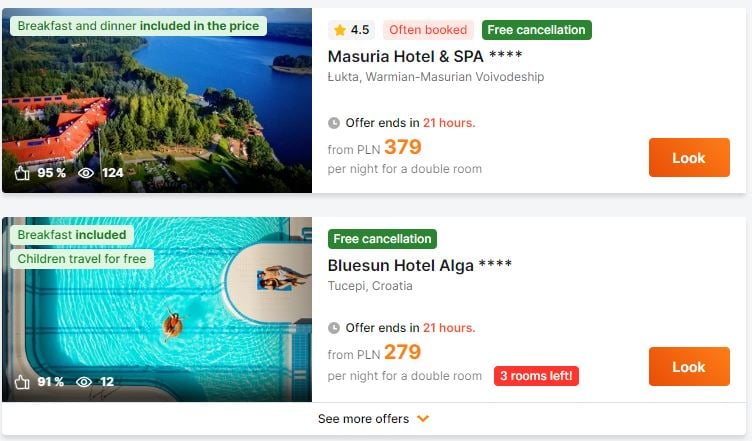Click the thumbs-up icon on Masuria Hotel photo
752x441 pixels.
(x=22, y=173)
